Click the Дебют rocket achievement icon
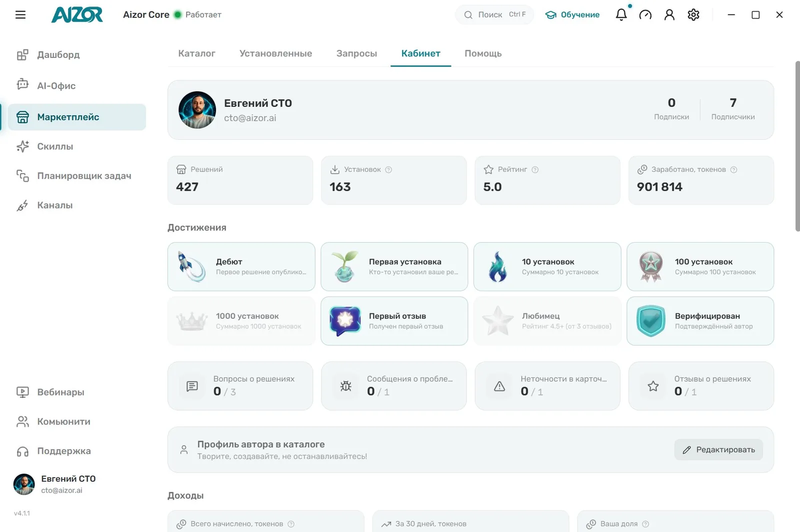The width and height of the screenshot is (800, 532). [191, 267]
